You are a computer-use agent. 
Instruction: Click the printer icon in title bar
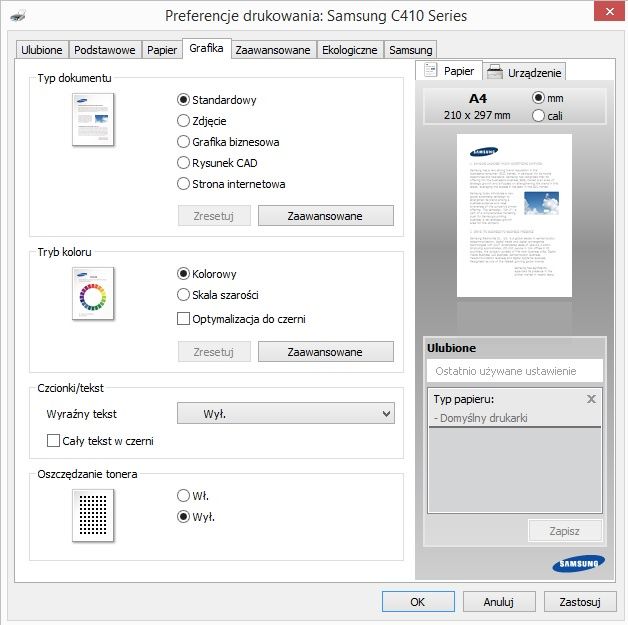[18, 16]
